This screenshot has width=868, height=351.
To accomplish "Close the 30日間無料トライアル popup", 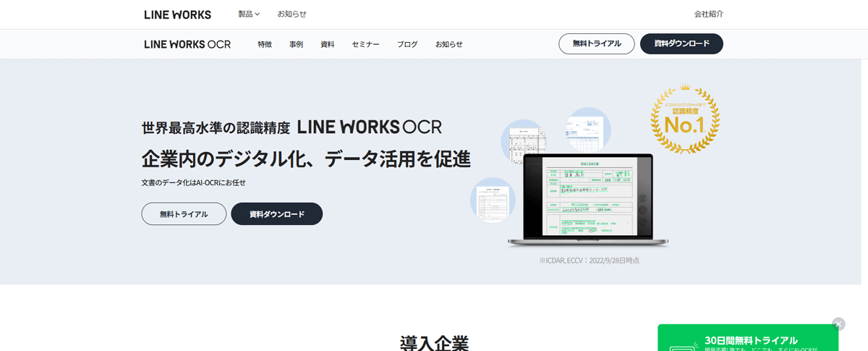I will [838, 323].
